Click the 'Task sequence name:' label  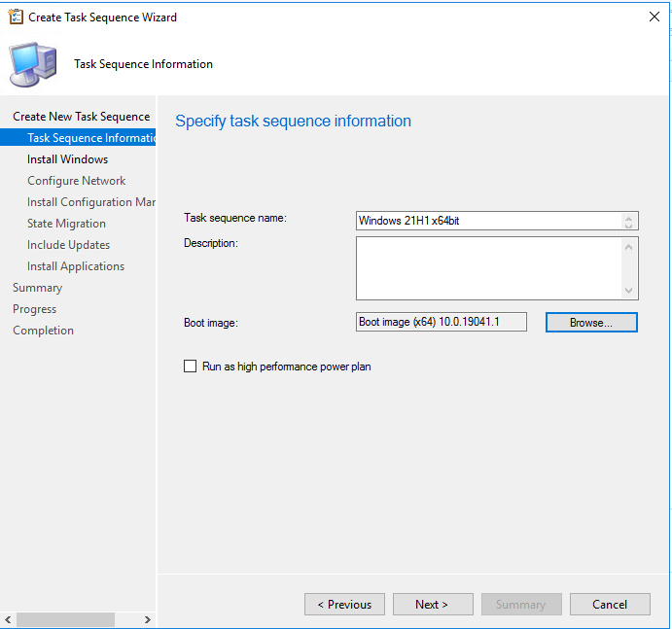[x=235, y=218]
